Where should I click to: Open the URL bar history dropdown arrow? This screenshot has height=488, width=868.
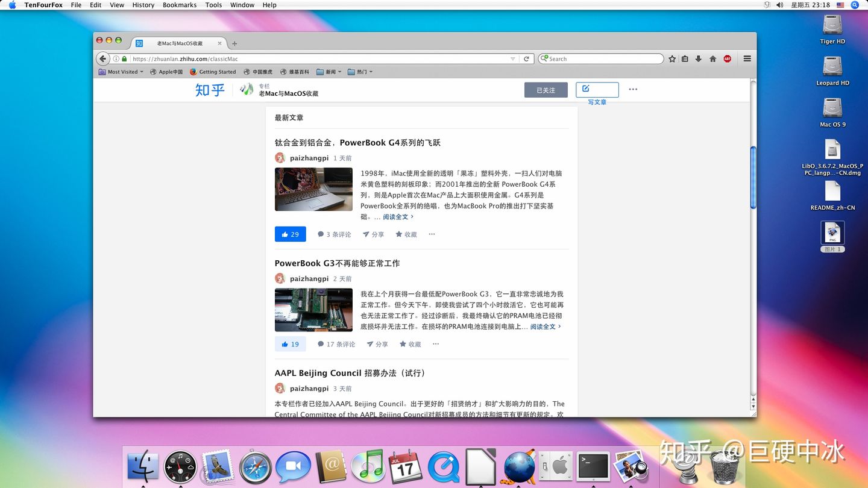(x=513, y=59)
